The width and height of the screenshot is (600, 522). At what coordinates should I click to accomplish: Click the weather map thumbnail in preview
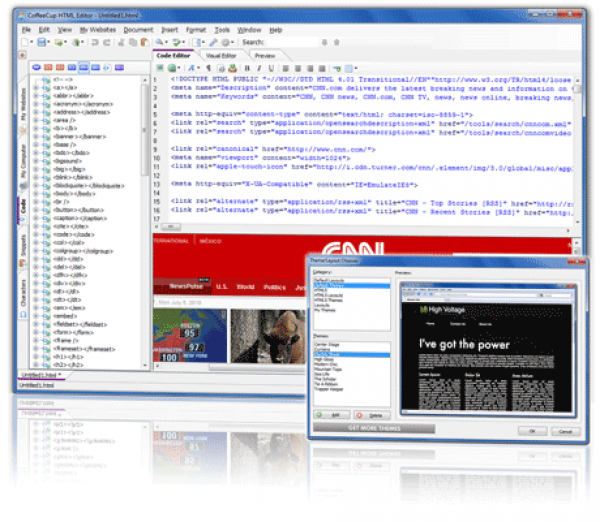point(190,336)
